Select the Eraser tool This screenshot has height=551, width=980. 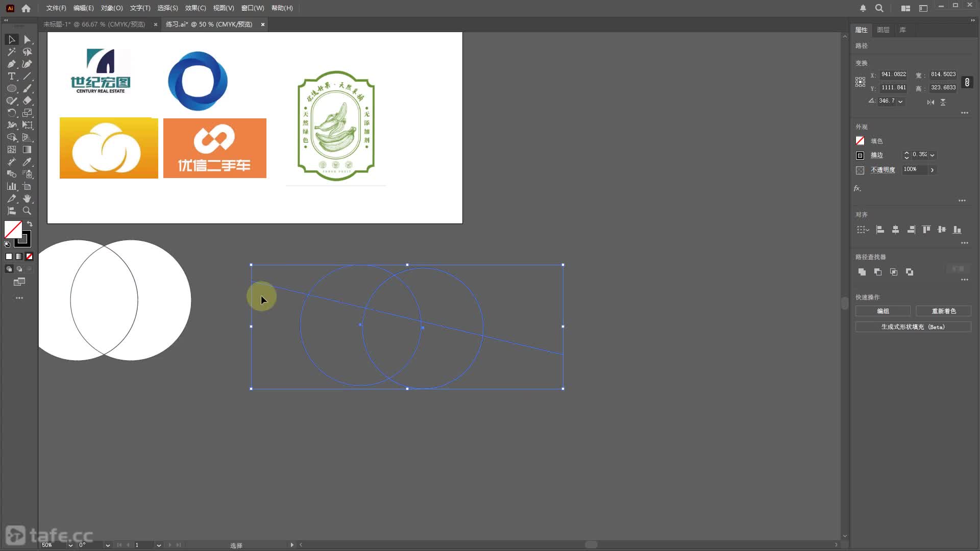coord(27,101)
